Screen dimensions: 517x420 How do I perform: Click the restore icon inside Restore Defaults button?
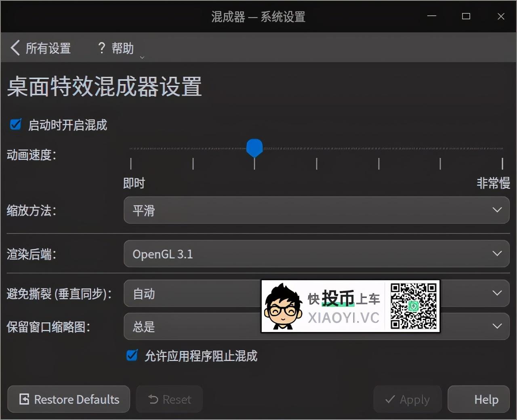(x=24, y=399)
